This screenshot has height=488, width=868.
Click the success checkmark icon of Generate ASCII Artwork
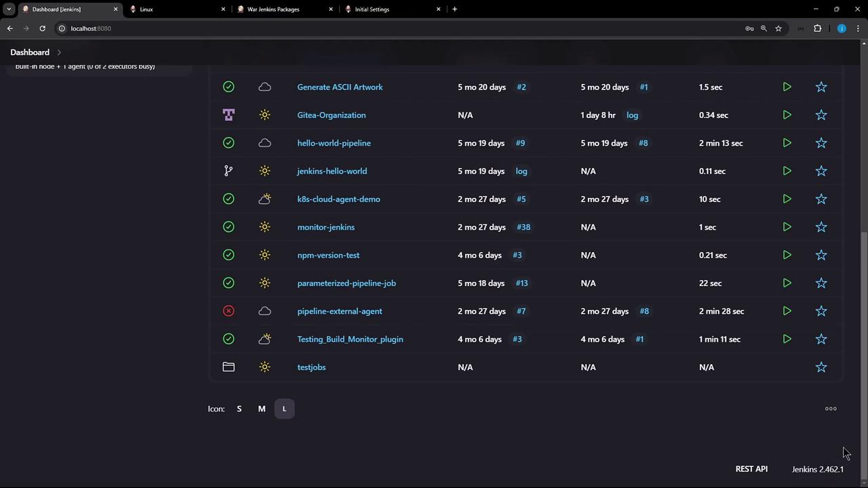pyautogui.click(x=229, y=87)
